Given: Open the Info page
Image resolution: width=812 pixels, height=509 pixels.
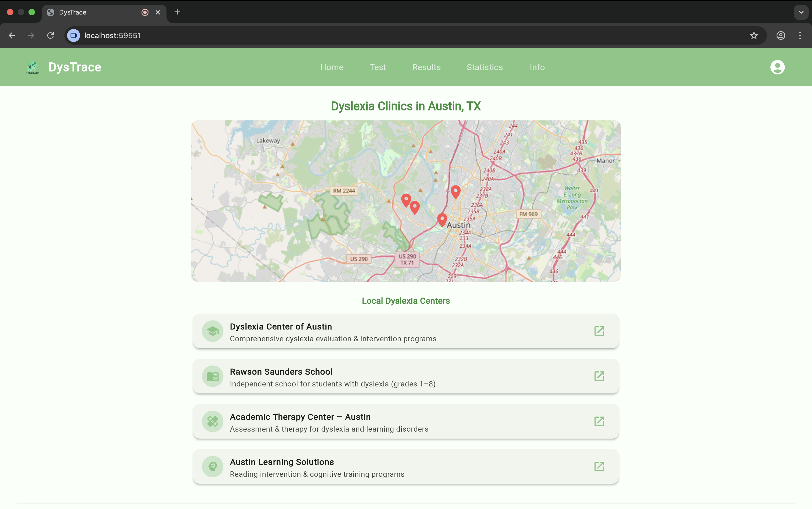Looking at the screenshot, I should tap(537, 67).
